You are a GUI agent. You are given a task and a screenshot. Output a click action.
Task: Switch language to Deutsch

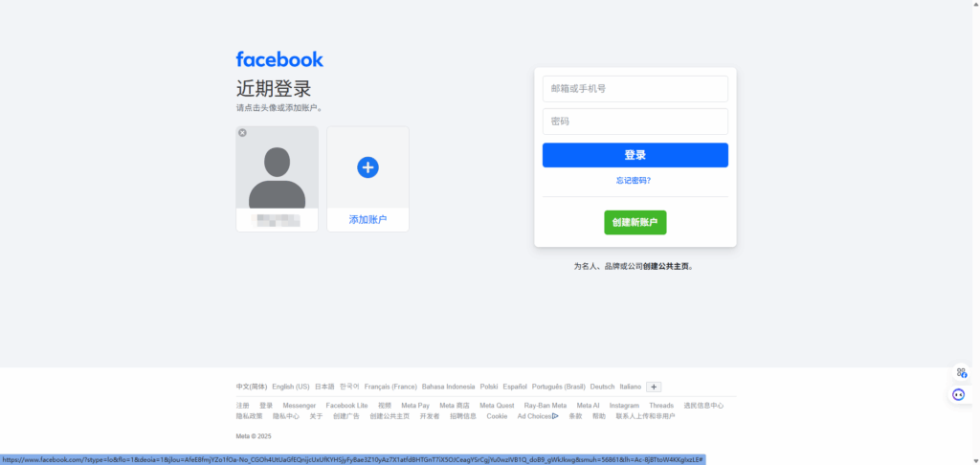[603, 387]
